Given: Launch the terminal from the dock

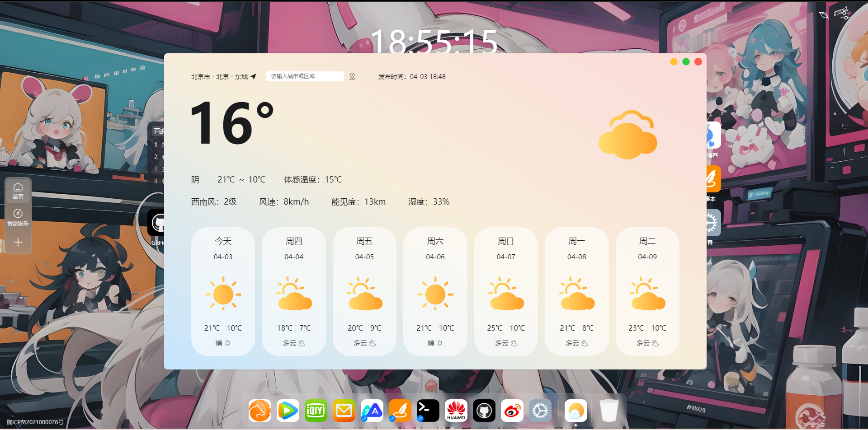Looking at the screenshot, I should click(428, 411).
